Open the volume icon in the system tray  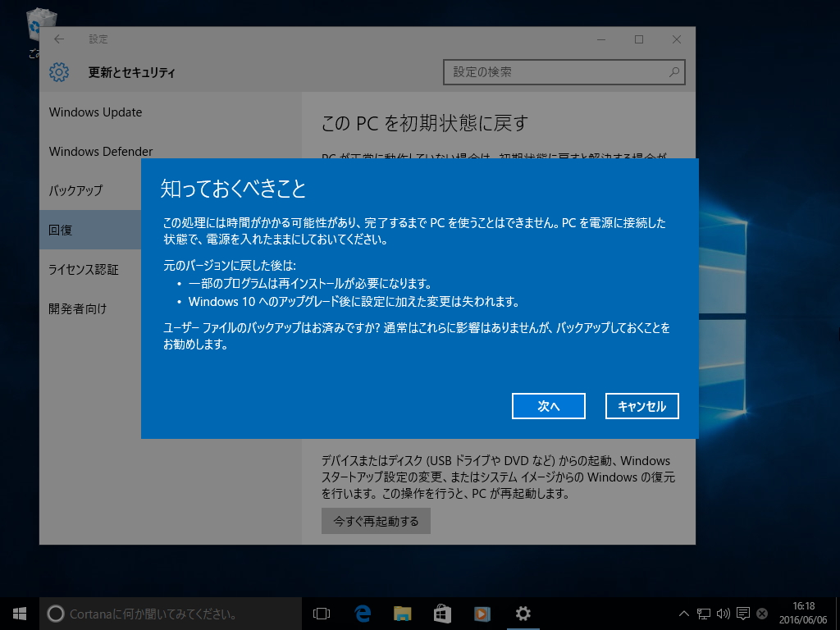point(723,613)
